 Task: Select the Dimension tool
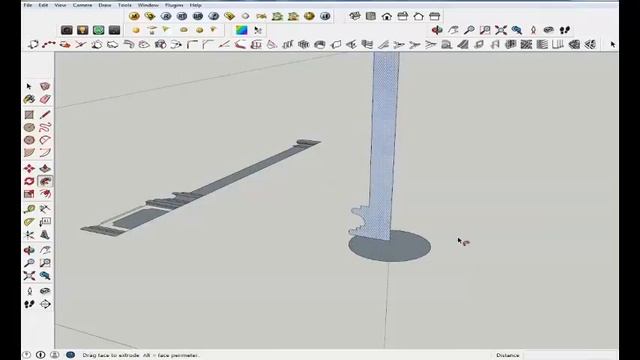[x=45, y=209]
